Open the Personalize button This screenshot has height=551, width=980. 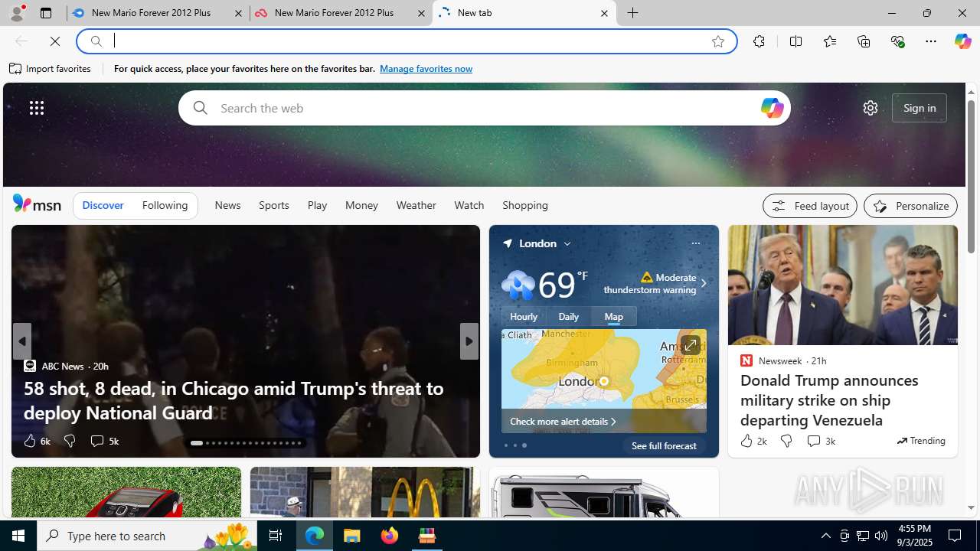[x=910, y=206]
